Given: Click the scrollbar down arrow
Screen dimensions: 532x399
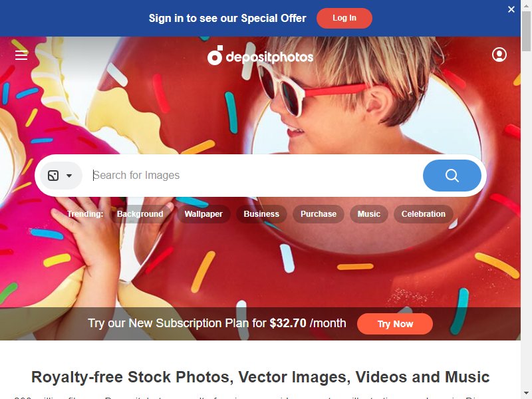Looking at the screenshot, I should [526, 393].
